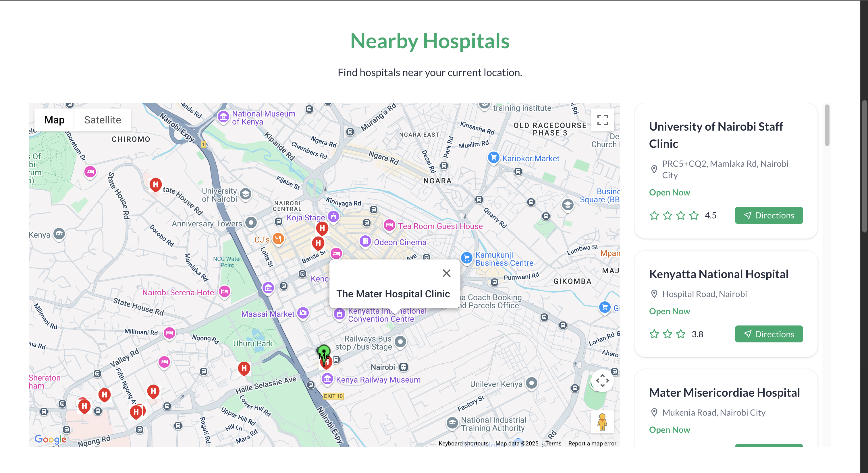The width and height of the screenshot is (868, 473).
Task: Click hotel marker near Arboretum Dr
Action: click(90, 172)
